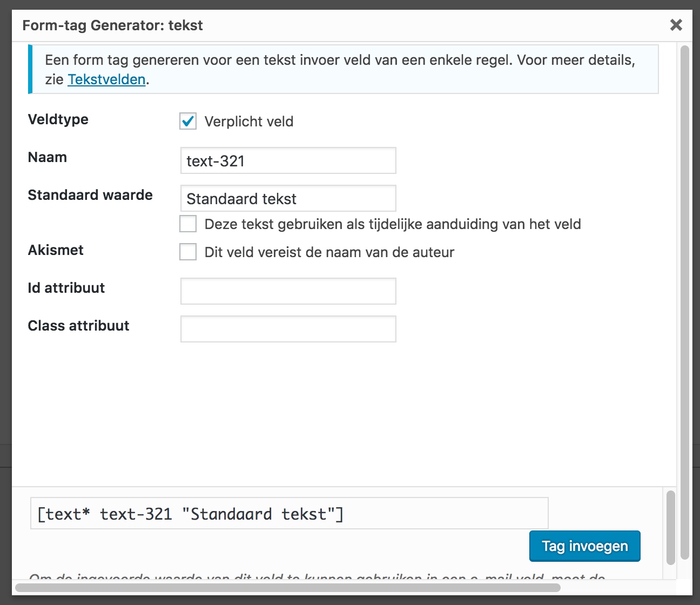
Task: Click the Class attribuut label
Action: pos(79,326)
